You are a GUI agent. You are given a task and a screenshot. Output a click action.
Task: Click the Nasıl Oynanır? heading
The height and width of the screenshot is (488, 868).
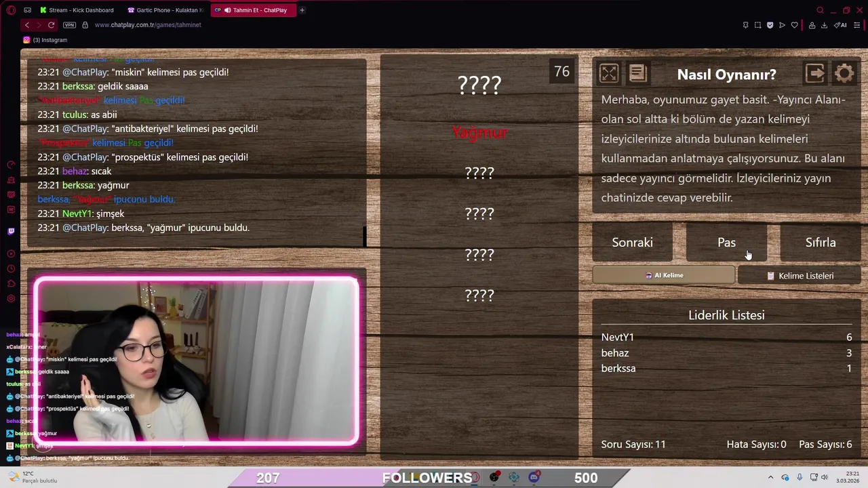pyautogui.click(x=726, y=75)
